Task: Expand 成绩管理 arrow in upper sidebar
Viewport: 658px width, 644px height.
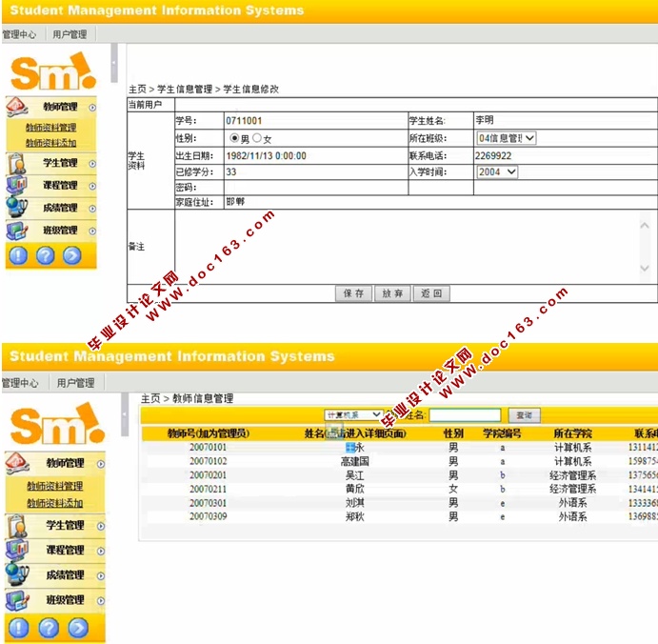Action: 92,209
